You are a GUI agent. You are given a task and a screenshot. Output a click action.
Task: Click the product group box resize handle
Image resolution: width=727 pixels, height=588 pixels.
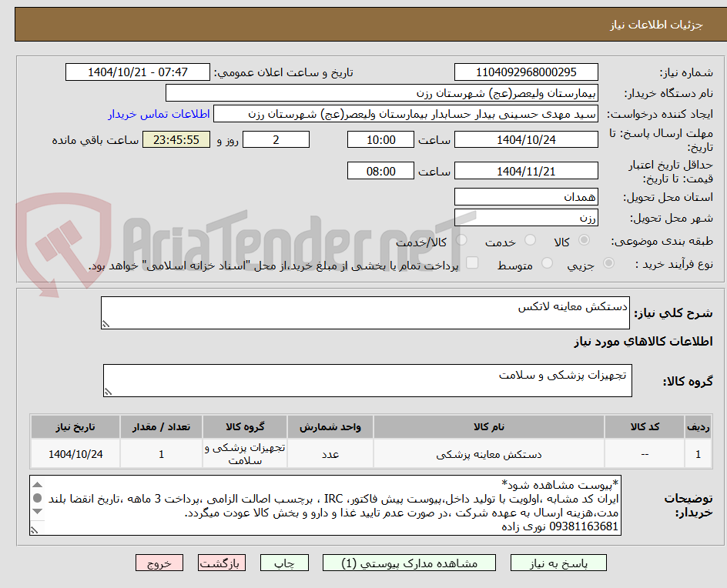[x=108, y=392]
